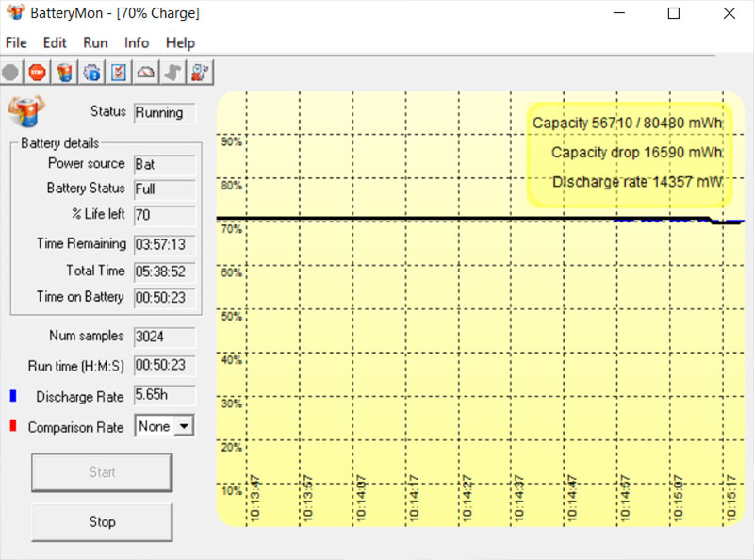Screen dimensions: 754x560
Task: Open the Info menu
Action: (137, 42)
